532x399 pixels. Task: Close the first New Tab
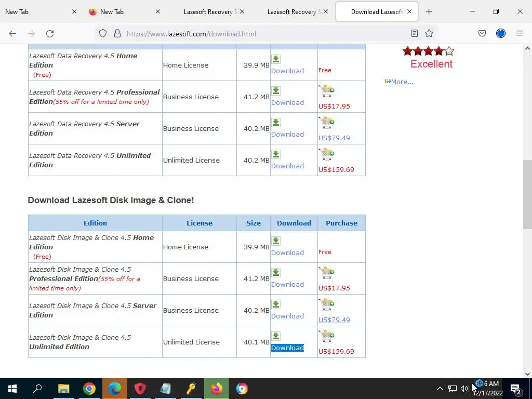tap(74, 12)
